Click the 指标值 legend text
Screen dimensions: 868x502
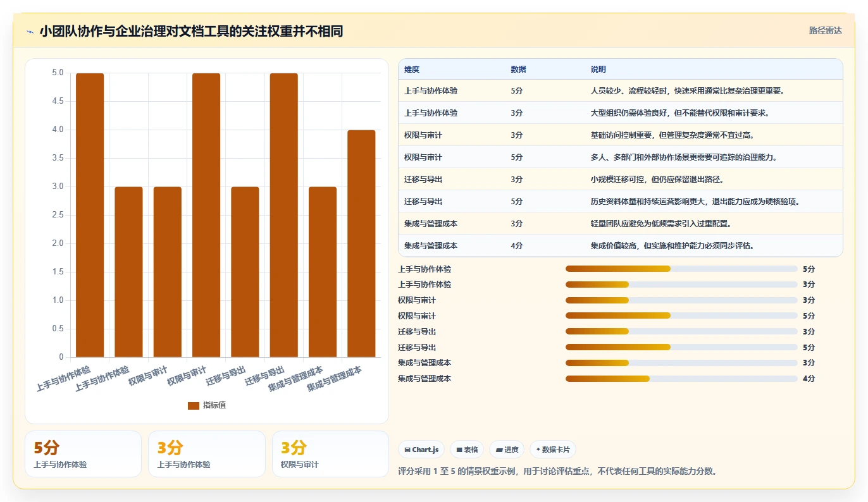pyautogui.click(x=214, y=405)
